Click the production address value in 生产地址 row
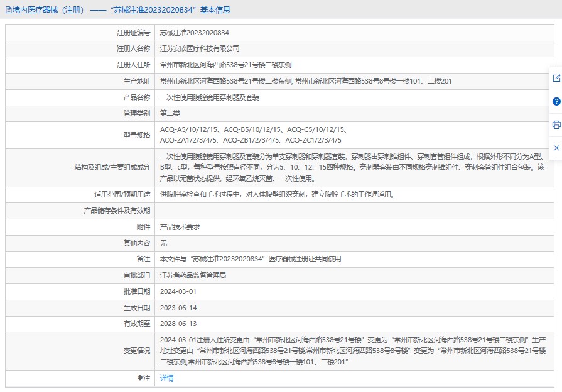 [x=306, y=81]
